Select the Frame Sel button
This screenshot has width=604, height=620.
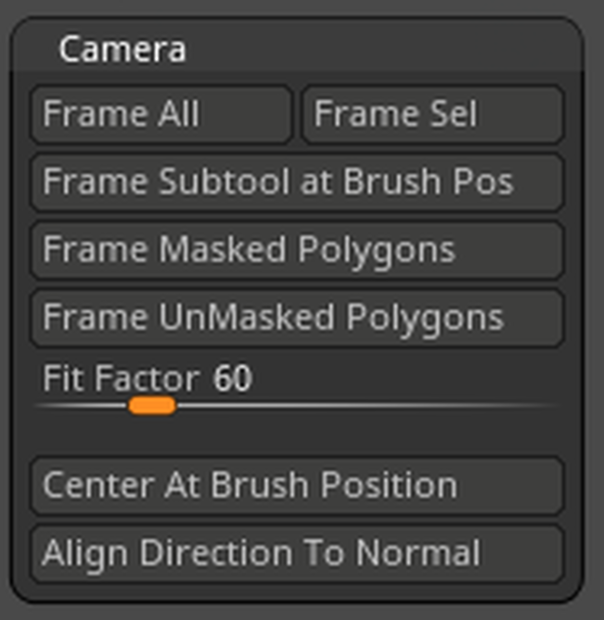433,114
